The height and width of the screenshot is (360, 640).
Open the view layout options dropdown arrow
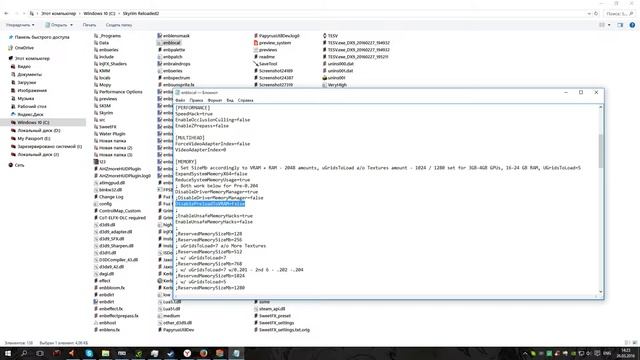pyautogui.click(x=609, y=25)
